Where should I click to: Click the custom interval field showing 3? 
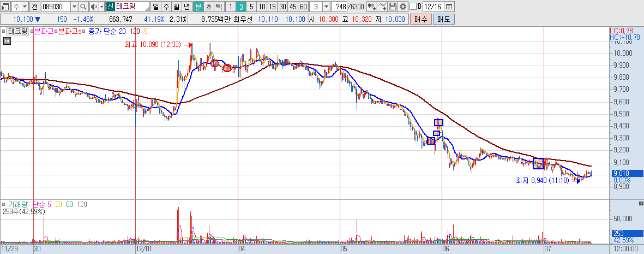point(316,7)
